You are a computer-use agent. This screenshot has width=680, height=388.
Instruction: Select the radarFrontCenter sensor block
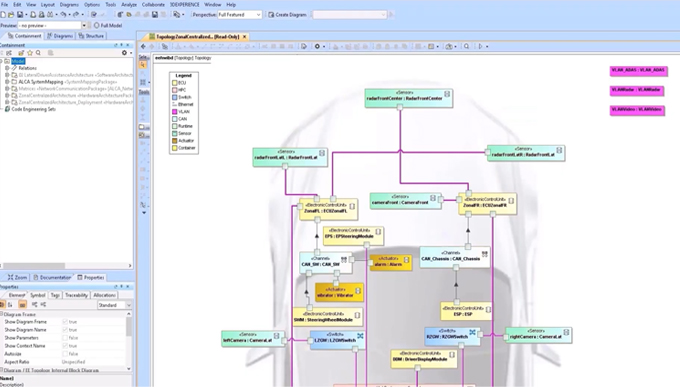[409, 98]
